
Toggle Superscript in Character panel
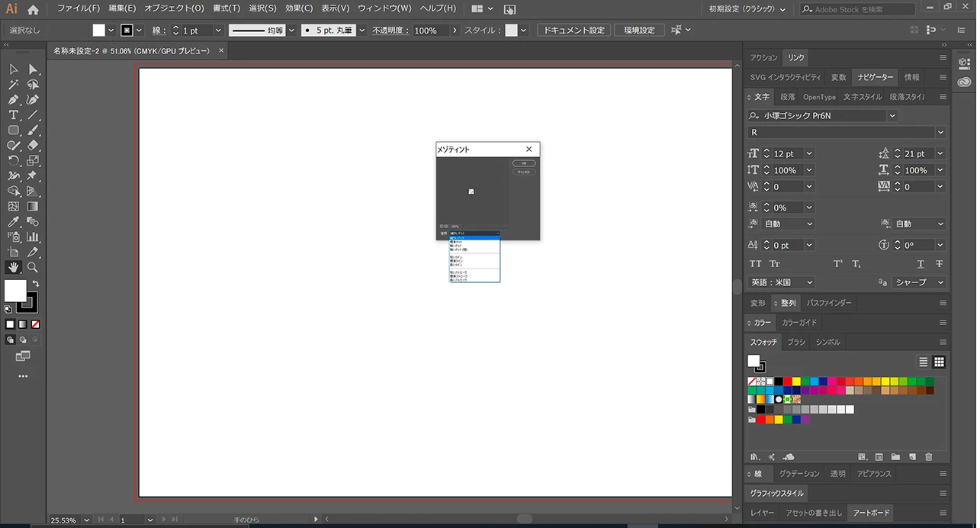[x=838, y=264]
